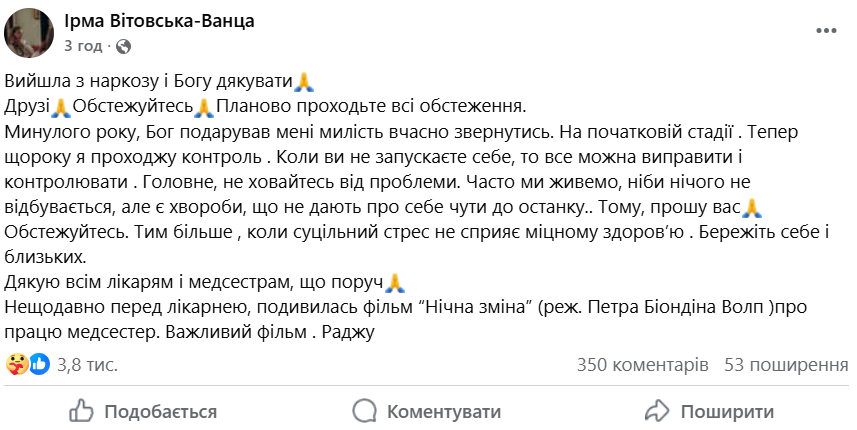The width and height of the screenshot is (857, 430).
Task: Open the '3 год' post timestamp
Action: 82,46
